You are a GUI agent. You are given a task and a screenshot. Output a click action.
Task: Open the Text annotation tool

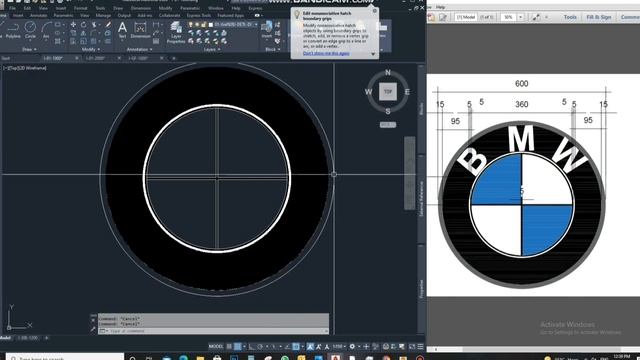click(122, 30)
